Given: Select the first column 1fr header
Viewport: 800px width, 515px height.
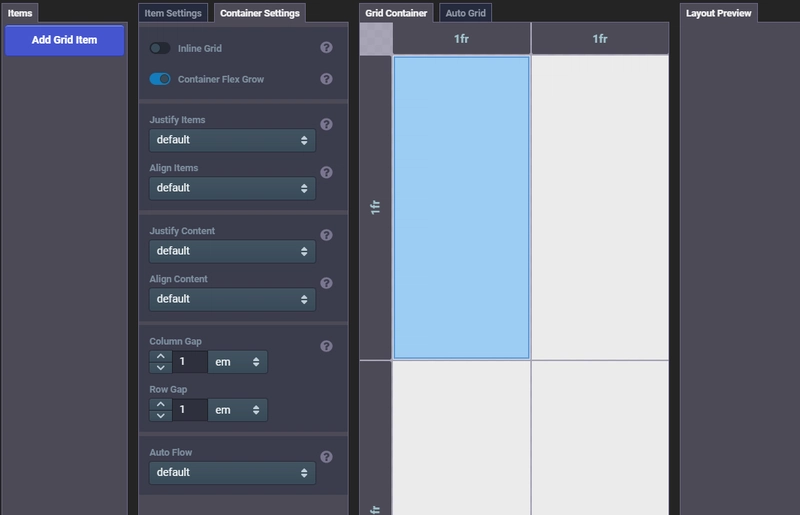Looking at the screenshot, I should pyautogui.click(x=461, y=39).
